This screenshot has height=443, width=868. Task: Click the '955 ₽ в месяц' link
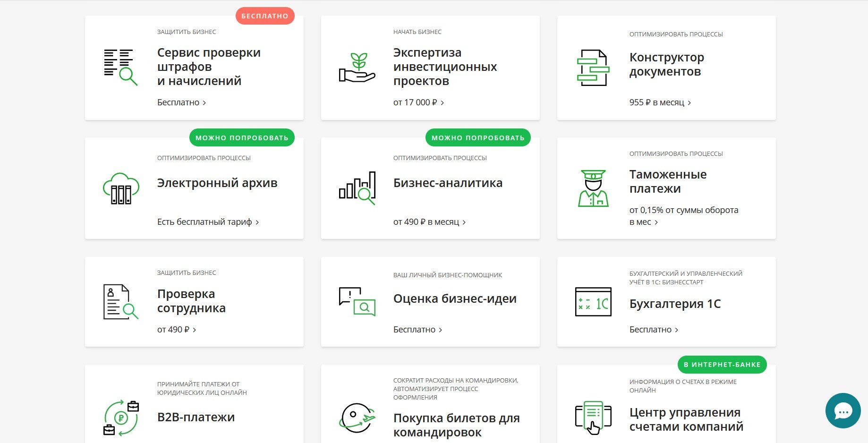coord(660,102)
